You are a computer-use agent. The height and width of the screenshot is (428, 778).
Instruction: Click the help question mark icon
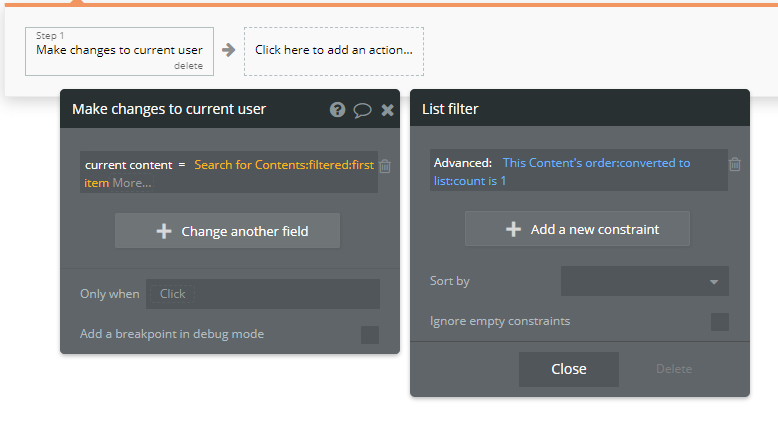(x=338, y=110)
